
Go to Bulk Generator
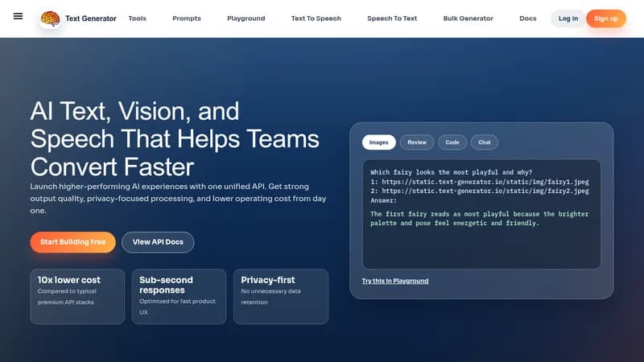click(x=469, y=19)
